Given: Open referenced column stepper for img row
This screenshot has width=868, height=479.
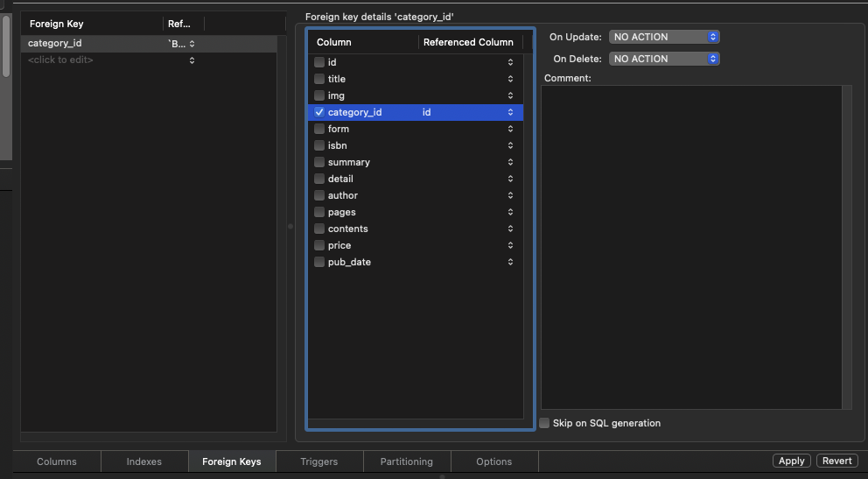Looking at the screenshot, I should 510,95.
